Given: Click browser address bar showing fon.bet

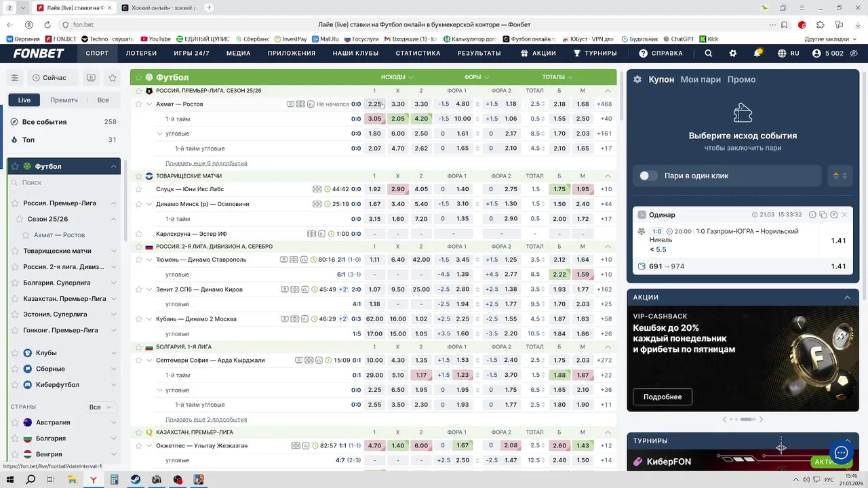Looking at the screenshot, I should [83, 24].
